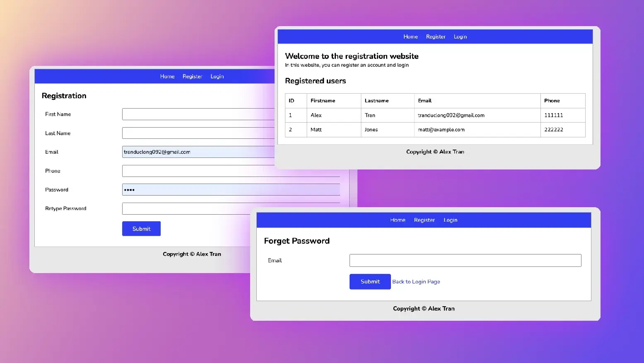Go to Register in Forget Password navbar
The width and height of the screenshot is (644, 363).
coord(424,220)
